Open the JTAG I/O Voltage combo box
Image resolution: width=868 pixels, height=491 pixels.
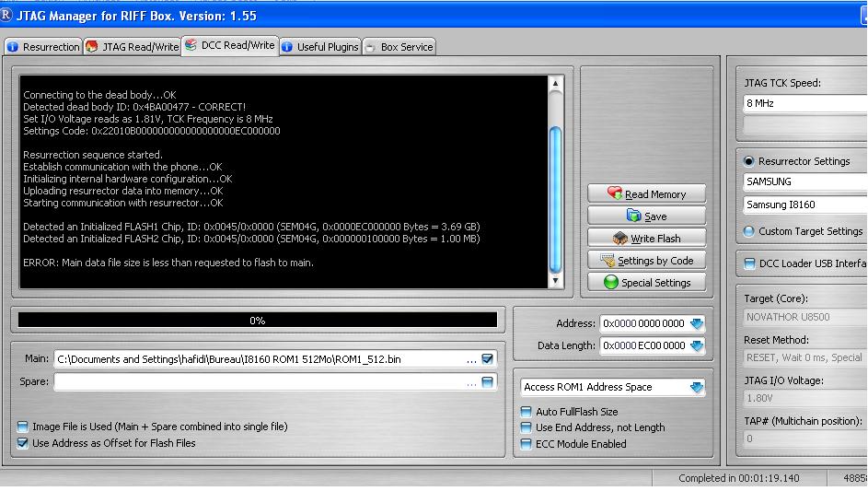click(805, 398)
